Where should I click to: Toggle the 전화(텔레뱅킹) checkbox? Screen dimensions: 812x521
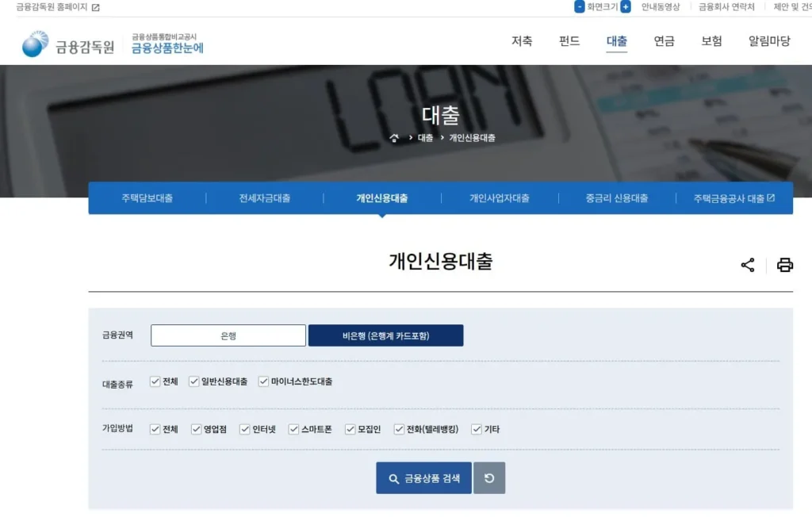coord(399,429)
